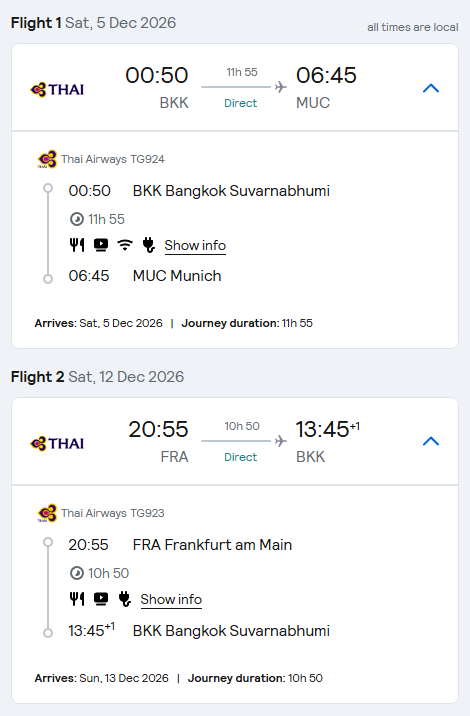This screenshot has width=470, height=716.
Task: Click the meal icon on TG923
Action: click(x=77, y=599)
